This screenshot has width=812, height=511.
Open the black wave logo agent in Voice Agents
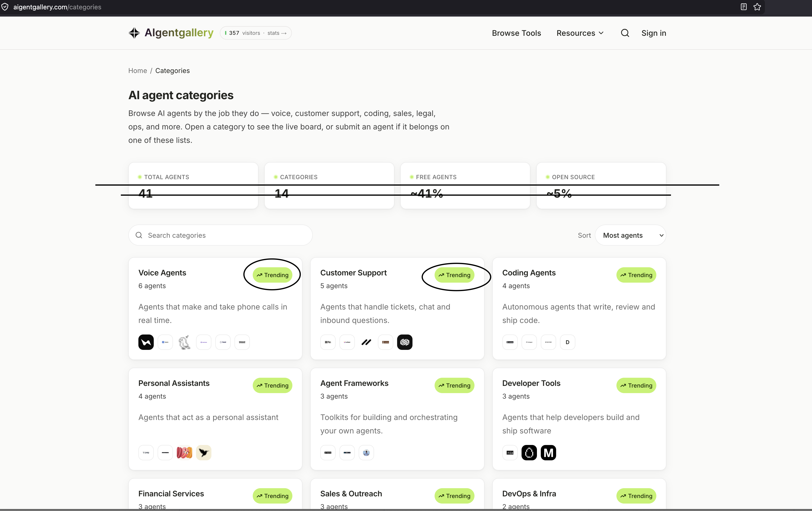coord(146,342)
